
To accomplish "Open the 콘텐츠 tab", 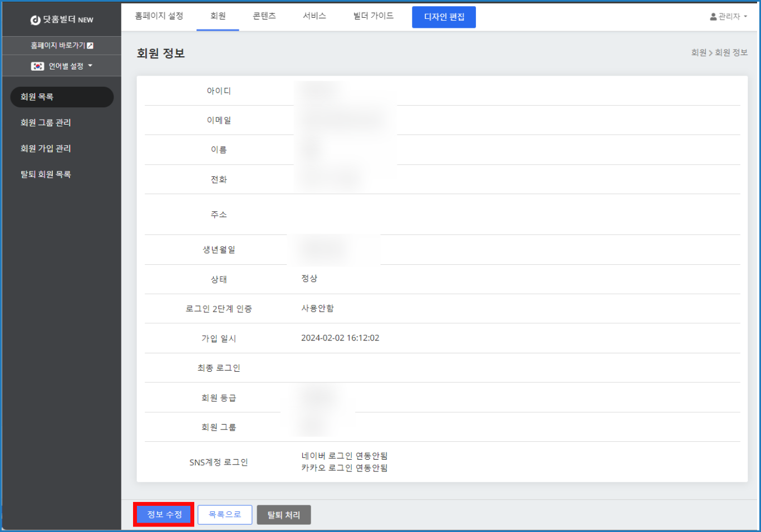I will tap(264, 16).
